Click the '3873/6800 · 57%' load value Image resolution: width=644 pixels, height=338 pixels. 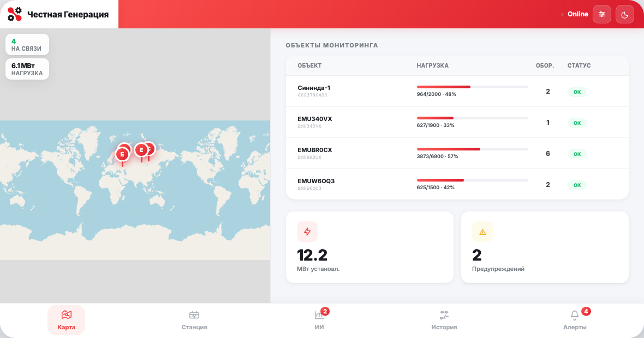437,156
